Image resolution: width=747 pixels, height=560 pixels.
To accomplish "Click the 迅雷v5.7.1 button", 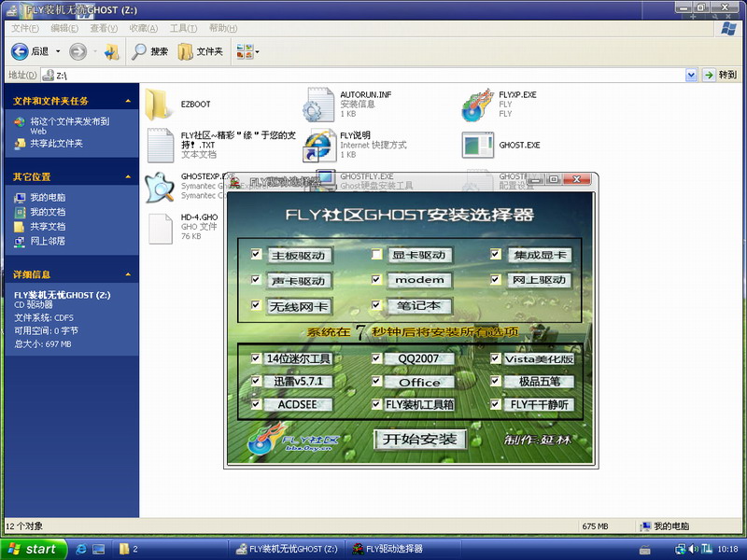I will 298,382.
